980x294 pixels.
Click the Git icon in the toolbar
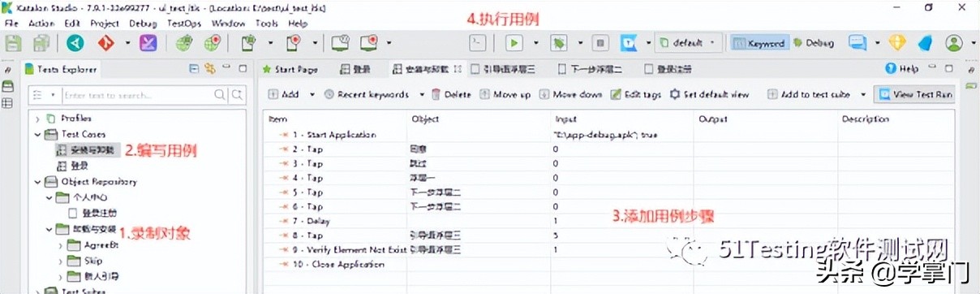107,44
